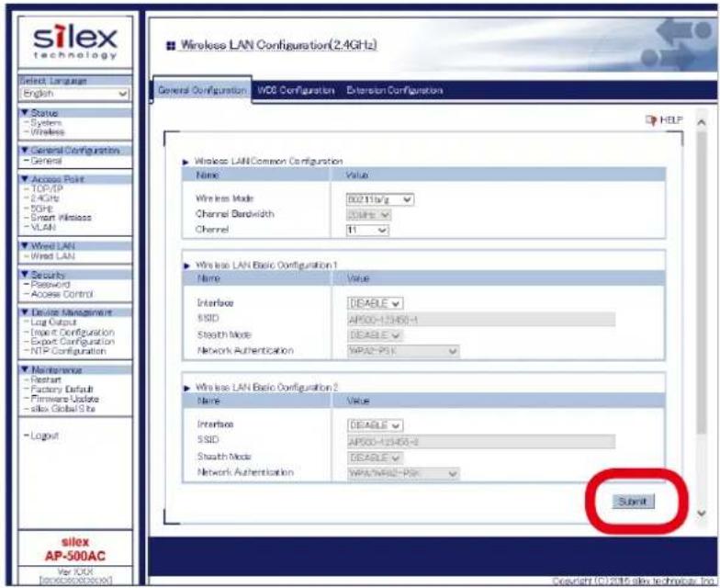The image size is (720, 588).
Task: Open the silex Global Site link
Action: click(62, 408)
